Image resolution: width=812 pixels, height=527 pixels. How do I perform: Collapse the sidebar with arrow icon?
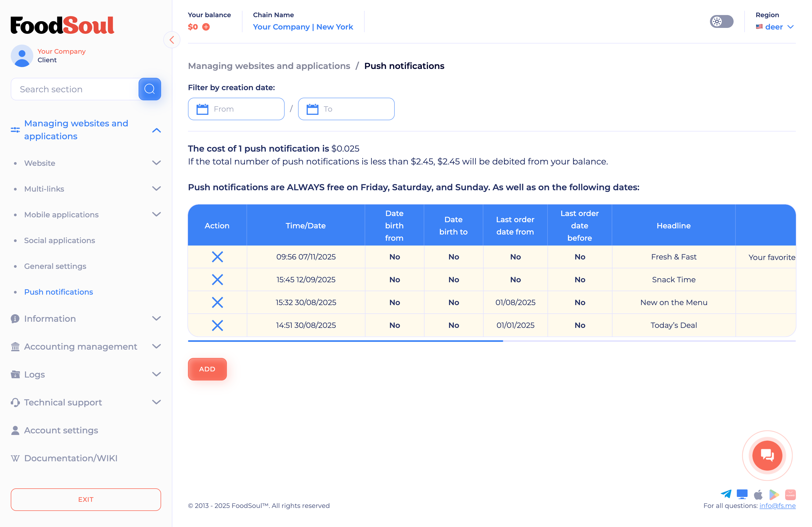click(172, 40)
